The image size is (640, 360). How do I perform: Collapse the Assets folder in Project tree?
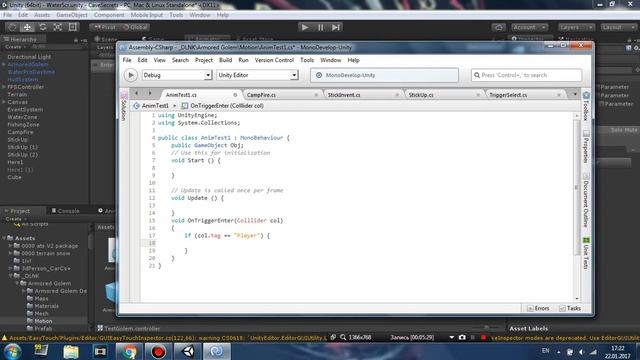point(4,238)
